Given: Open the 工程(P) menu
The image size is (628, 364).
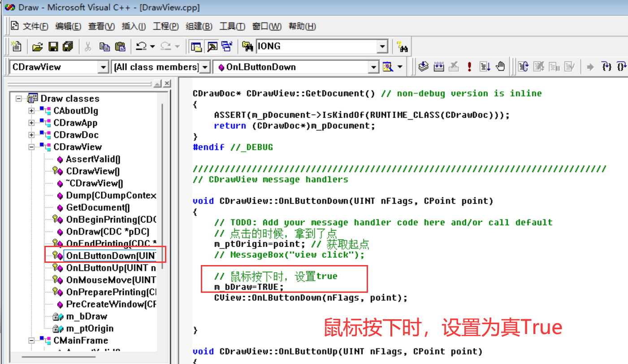Looking at the screenshot, I should click(x=166, y=26).
